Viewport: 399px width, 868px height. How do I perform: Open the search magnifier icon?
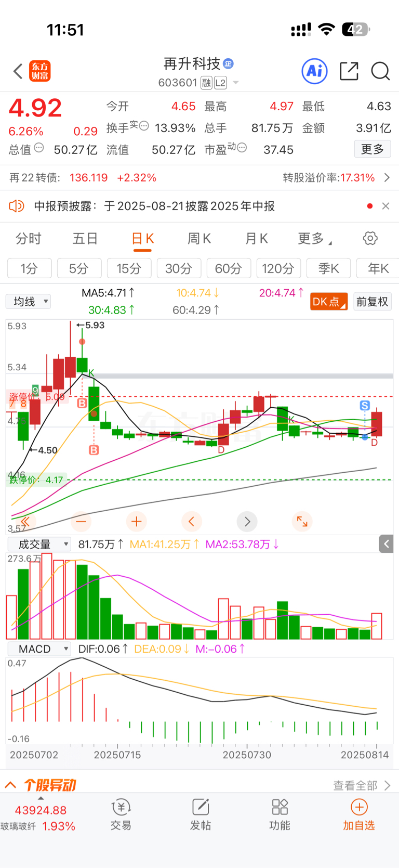(x=380, y=71)
